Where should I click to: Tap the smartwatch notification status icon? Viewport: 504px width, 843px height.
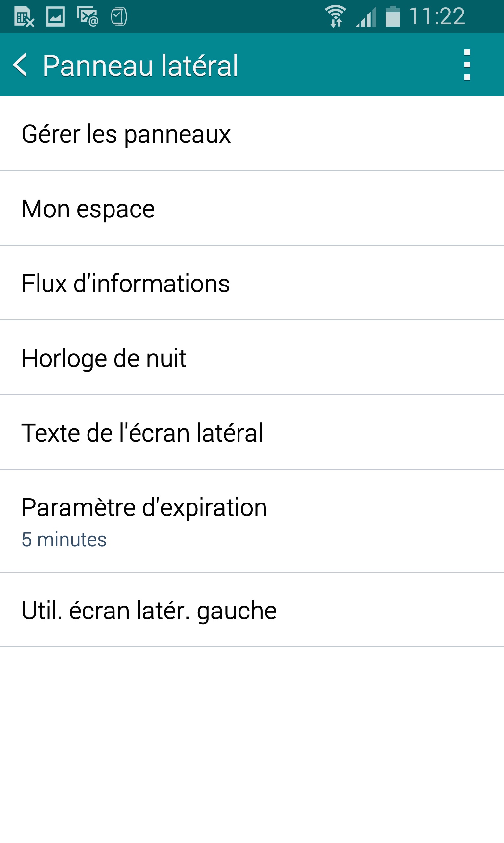tap(119, 17)
